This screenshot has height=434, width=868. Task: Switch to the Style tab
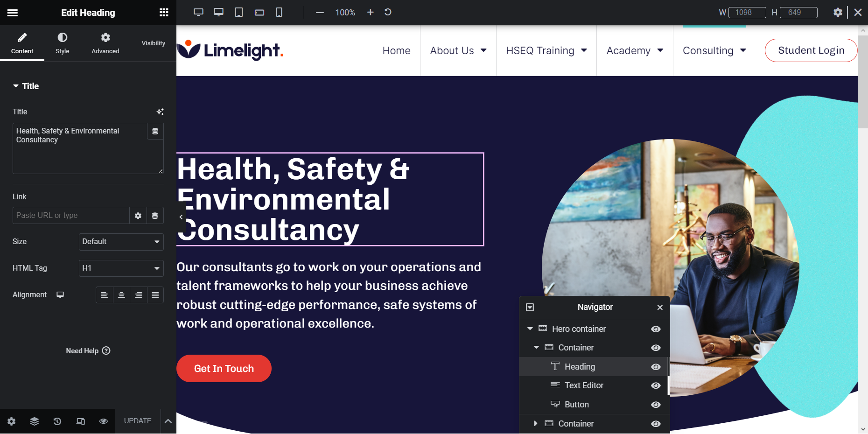[62, 43]
